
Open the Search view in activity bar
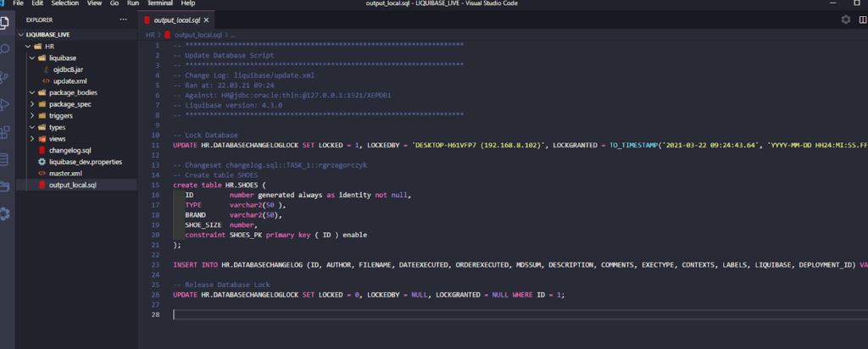click(6, 48)
